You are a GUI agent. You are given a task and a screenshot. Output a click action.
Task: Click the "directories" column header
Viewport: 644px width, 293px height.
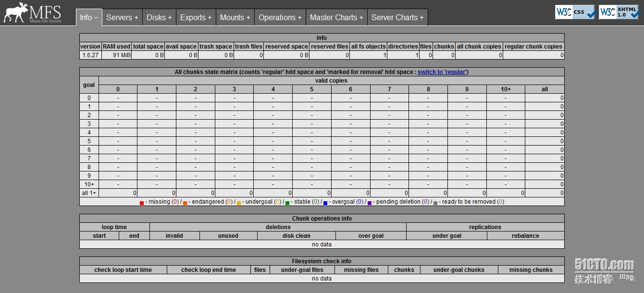pos(403,47)
